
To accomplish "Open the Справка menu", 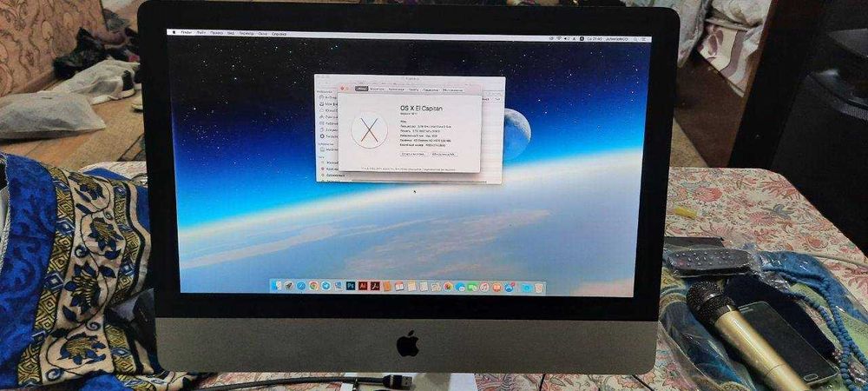I will [279, 35].
